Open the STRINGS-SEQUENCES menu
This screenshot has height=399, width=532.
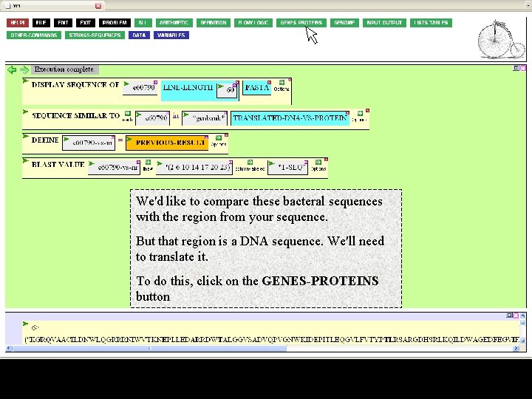pyautogui.click(x=95, y=35)
